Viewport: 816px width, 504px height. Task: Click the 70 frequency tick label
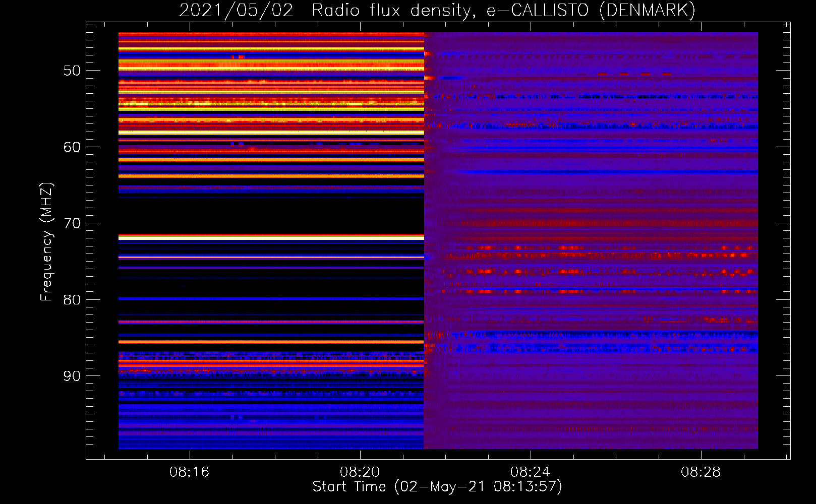(72, 223)
